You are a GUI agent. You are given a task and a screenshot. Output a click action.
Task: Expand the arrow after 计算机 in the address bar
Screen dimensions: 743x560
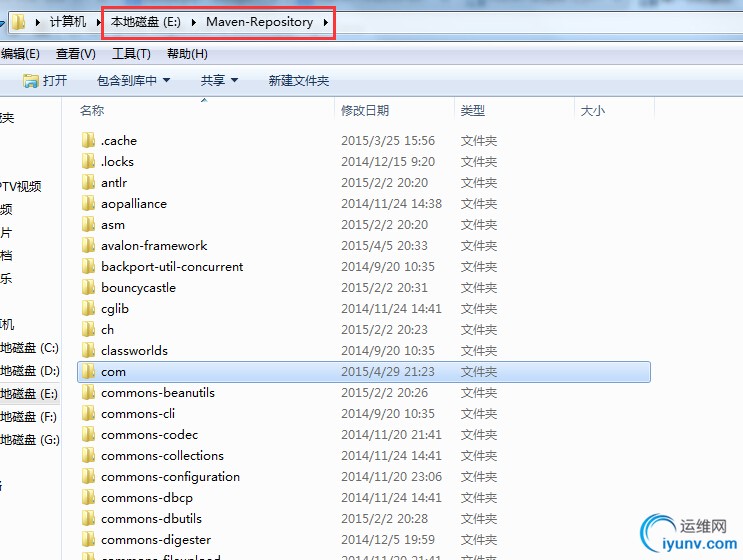[x=99, y=22]
